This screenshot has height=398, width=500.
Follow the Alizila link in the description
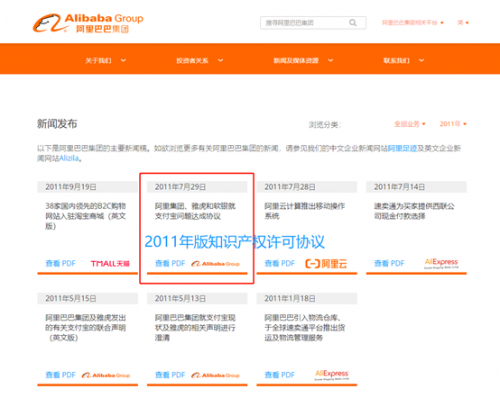69,158
